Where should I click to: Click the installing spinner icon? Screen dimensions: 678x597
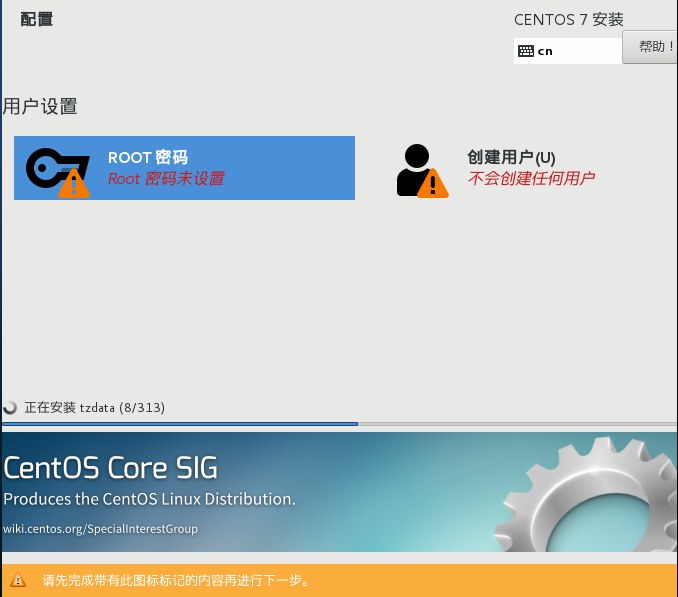point(10,407)
